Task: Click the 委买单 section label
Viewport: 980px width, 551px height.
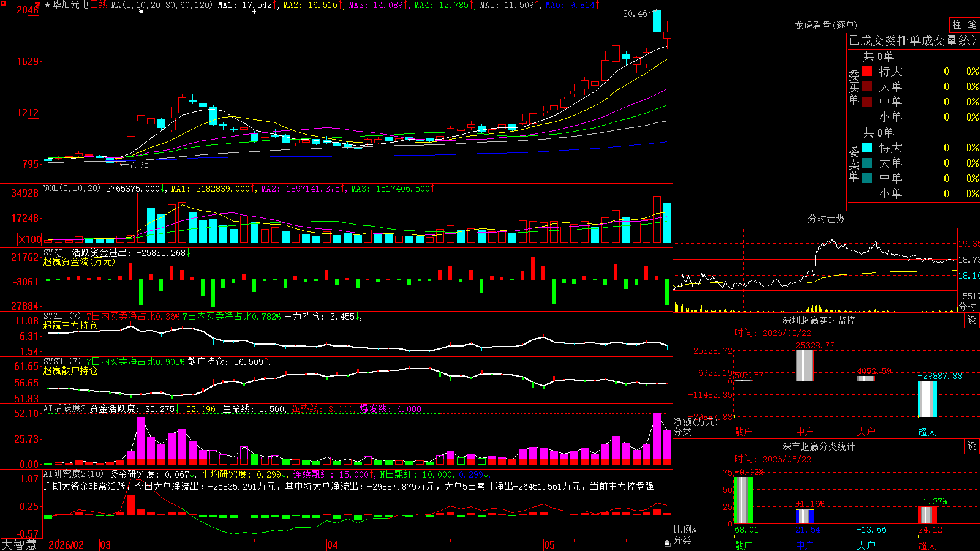Action: click(854, 87)
